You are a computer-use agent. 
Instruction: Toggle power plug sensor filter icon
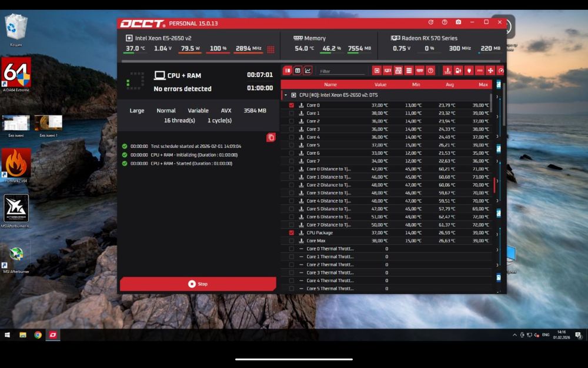[469, 71]
